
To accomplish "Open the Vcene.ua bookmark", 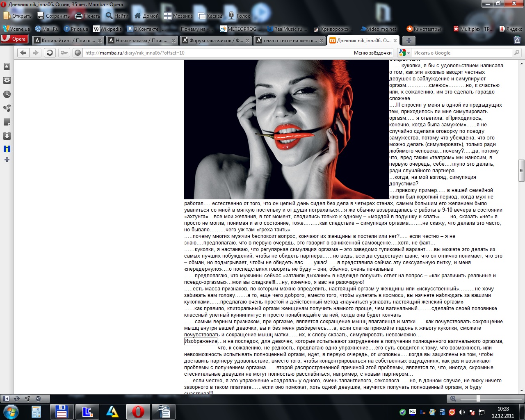I will click(x=16, y=29).
